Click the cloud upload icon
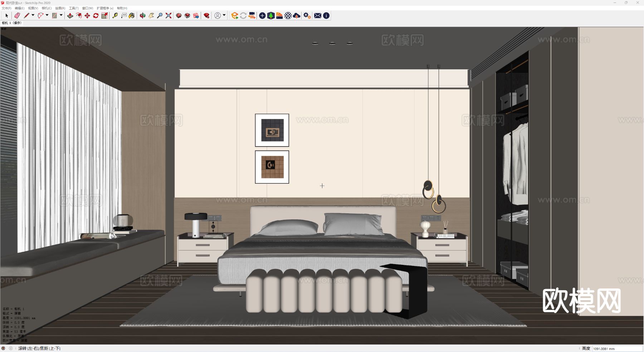644x352 pixels. click(297, 15)
